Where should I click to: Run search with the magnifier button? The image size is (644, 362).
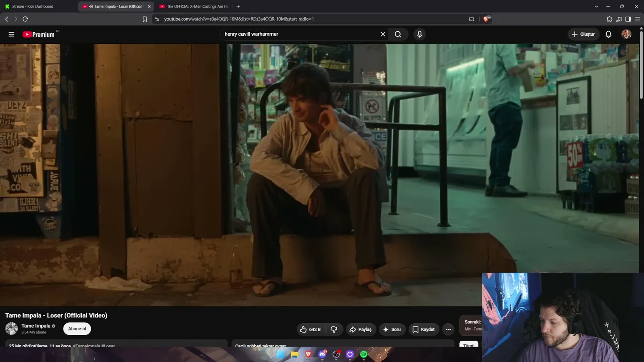pos(398,34)
